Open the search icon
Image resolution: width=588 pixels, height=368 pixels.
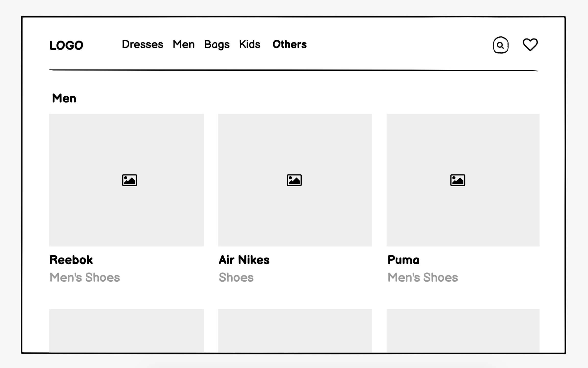coord(500,45)
